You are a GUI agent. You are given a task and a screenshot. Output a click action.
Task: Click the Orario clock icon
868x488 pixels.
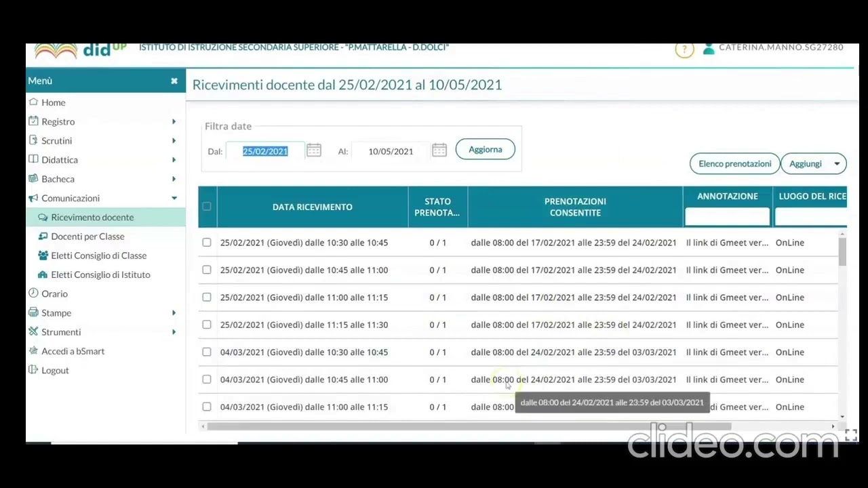[x=33, y=293]
